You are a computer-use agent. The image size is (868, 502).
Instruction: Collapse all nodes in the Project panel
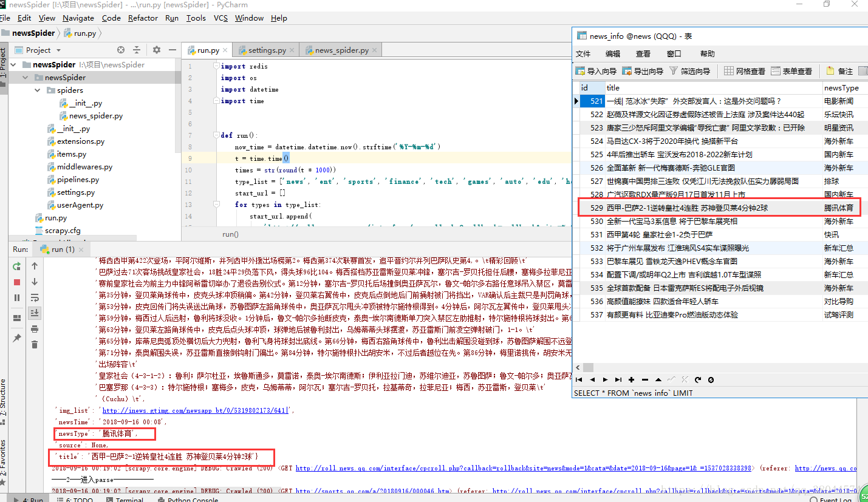click(137, 50)
